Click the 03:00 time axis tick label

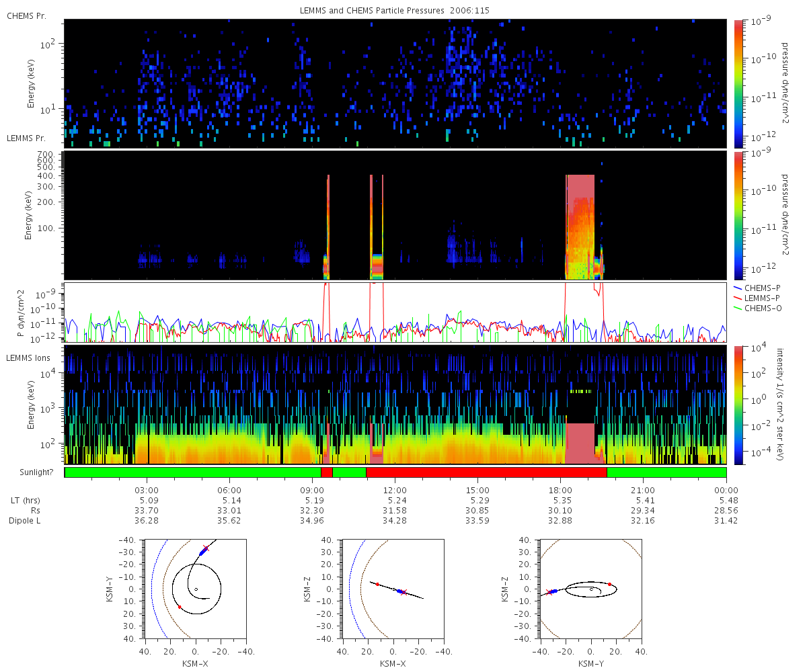(x=147, y=490)
